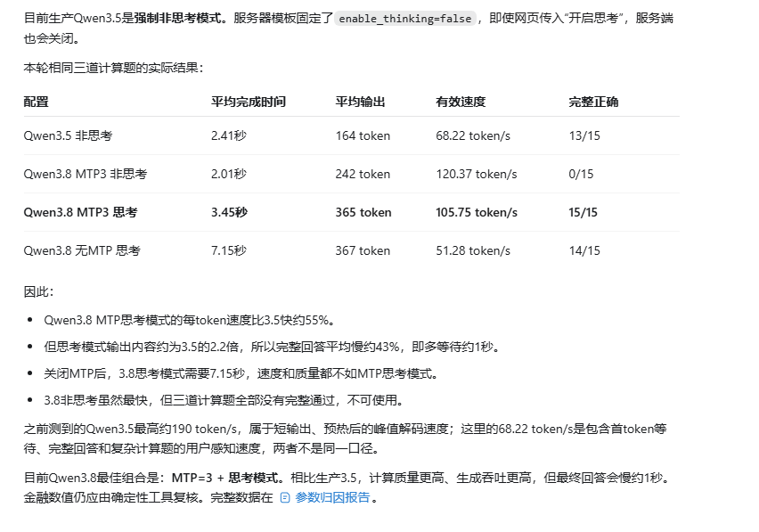Viewport: 759px width, 532px height.
Task: Click the 105.75 token/s cell
Action: [477, 212]
